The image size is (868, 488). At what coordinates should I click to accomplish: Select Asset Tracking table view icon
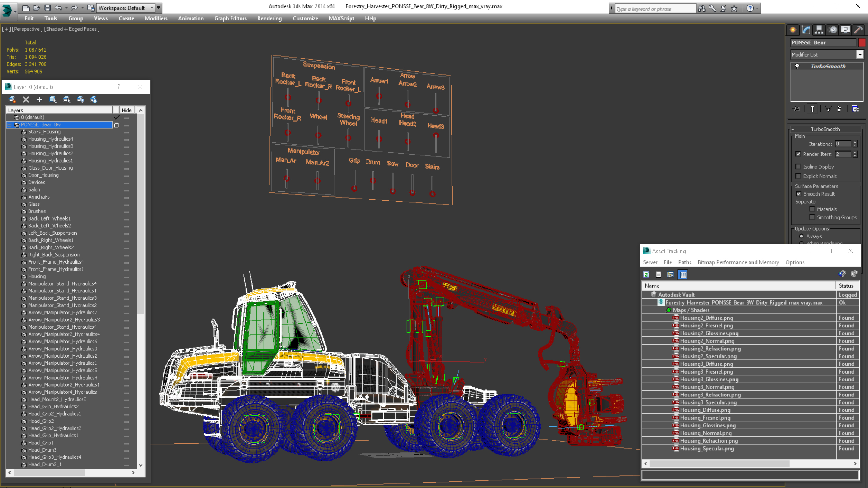[683, 274]
